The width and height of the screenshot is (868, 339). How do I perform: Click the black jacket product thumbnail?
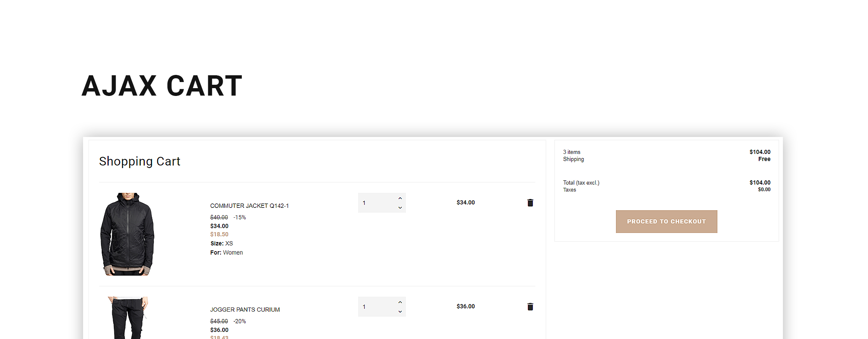[127, 234]
